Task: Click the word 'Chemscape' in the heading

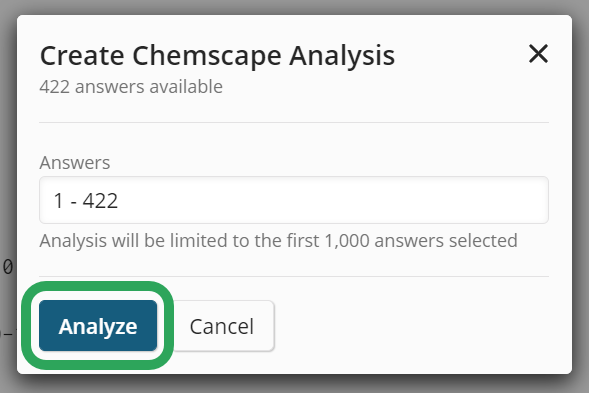Action: tap(207, 56)
